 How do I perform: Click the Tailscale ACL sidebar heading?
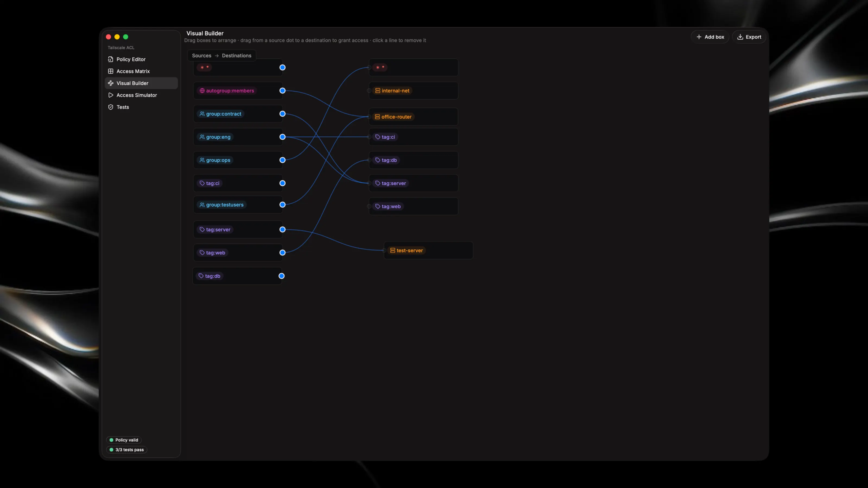121,47
